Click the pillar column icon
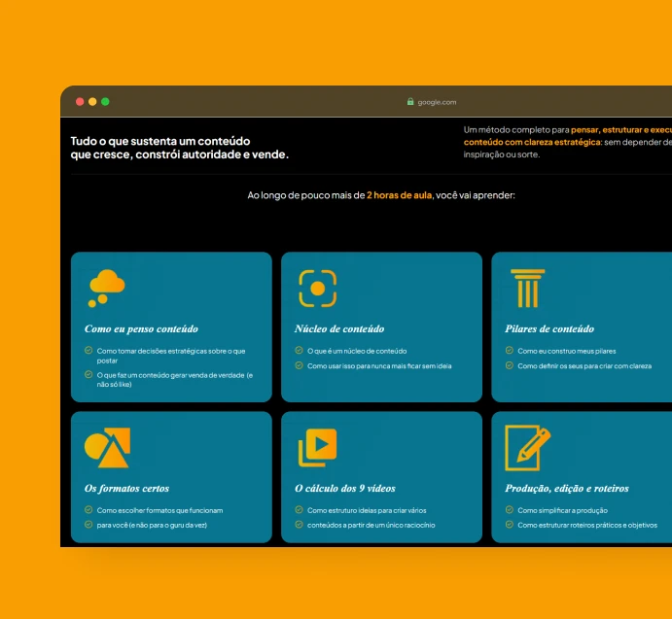 click(x=527, y=289)
